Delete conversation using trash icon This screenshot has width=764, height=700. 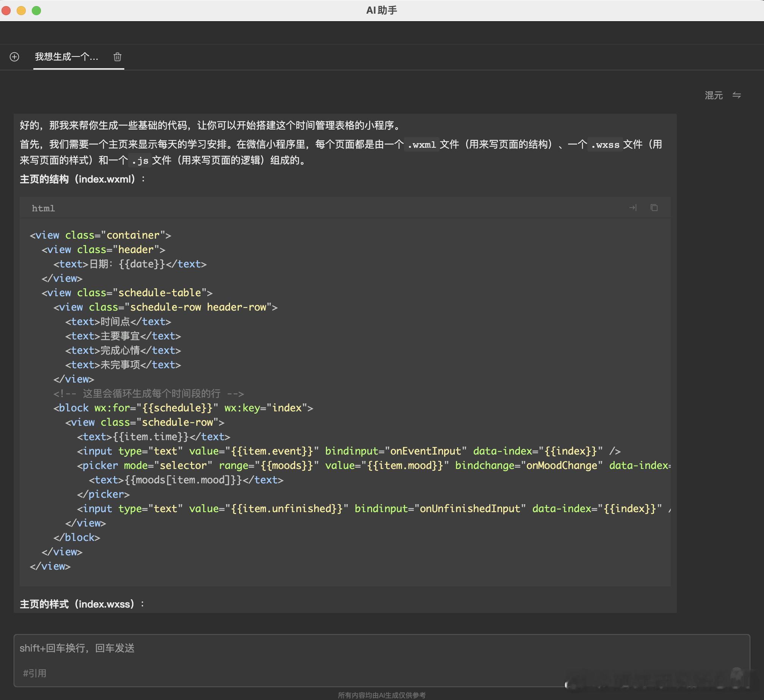click(x=117, y=57)
